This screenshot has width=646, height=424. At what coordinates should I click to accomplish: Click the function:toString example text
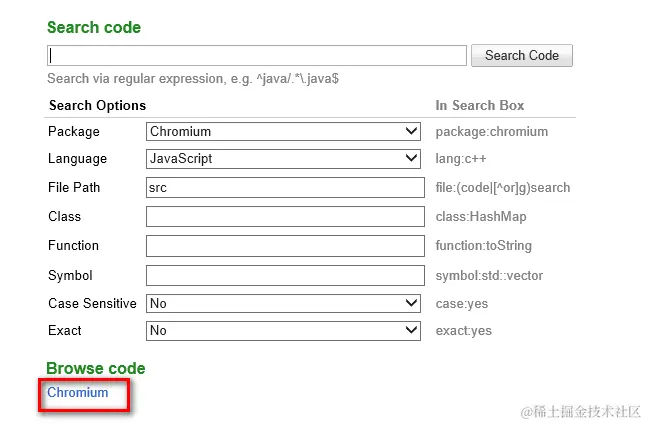point(483,246)
